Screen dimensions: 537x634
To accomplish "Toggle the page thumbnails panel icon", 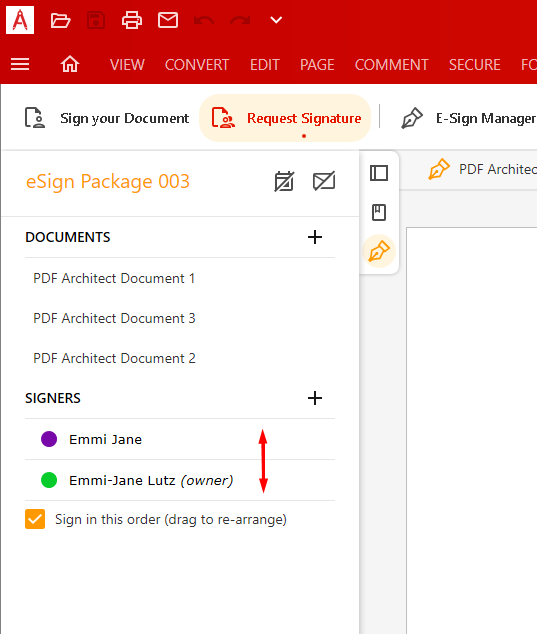I will point(379,173).
